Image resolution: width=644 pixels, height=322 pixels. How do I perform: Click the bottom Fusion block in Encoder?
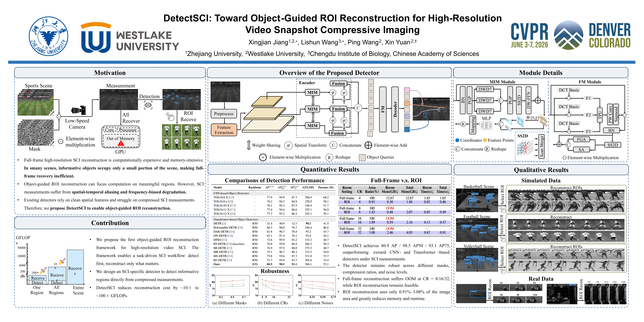tap(337, 133)
